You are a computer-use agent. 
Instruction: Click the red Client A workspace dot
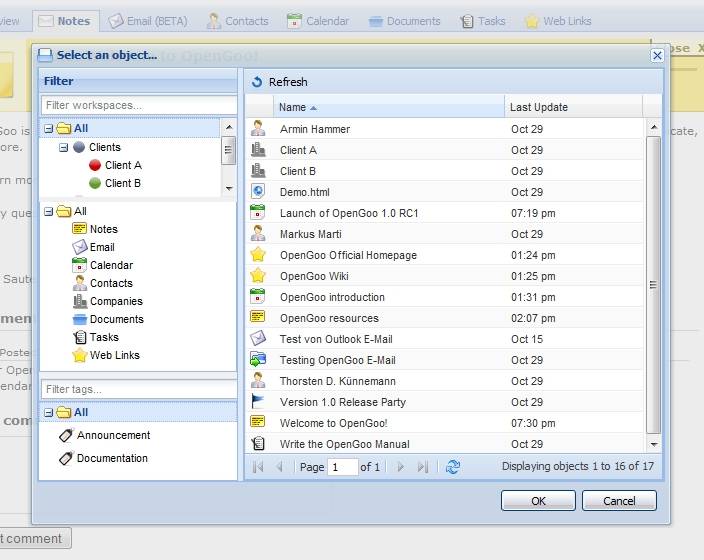click(95, 165)
